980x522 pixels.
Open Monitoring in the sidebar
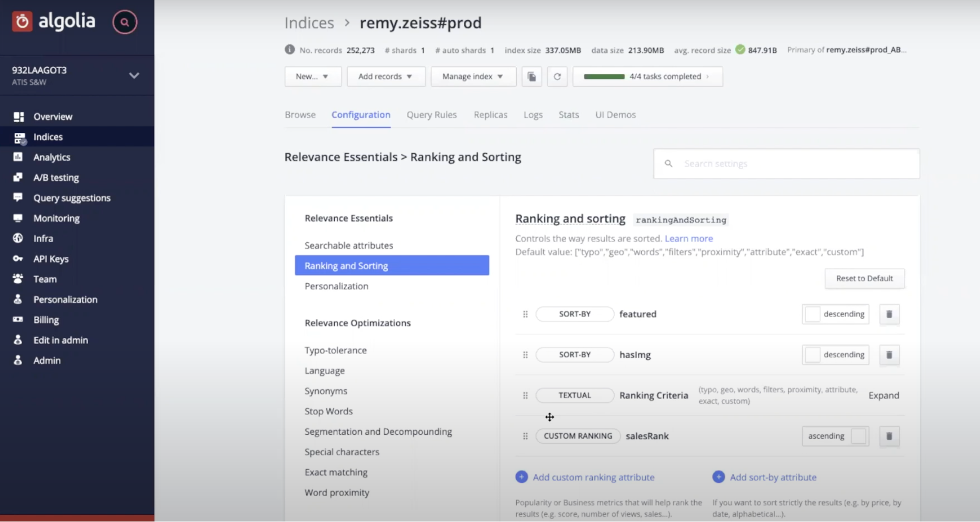tap(56, 218)
